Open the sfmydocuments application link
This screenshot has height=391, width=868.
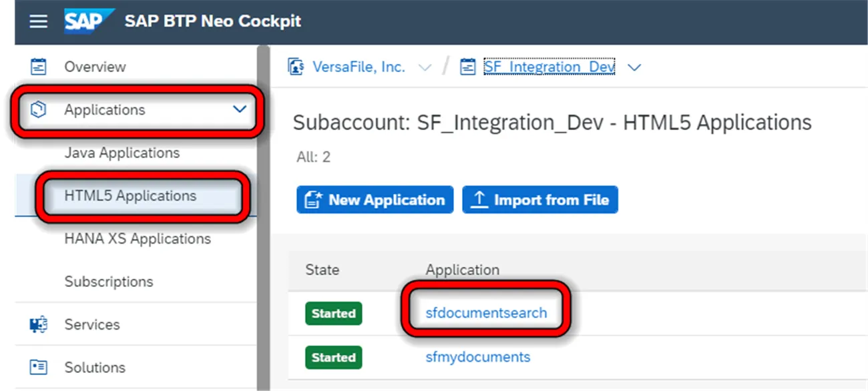pos(478,357)
